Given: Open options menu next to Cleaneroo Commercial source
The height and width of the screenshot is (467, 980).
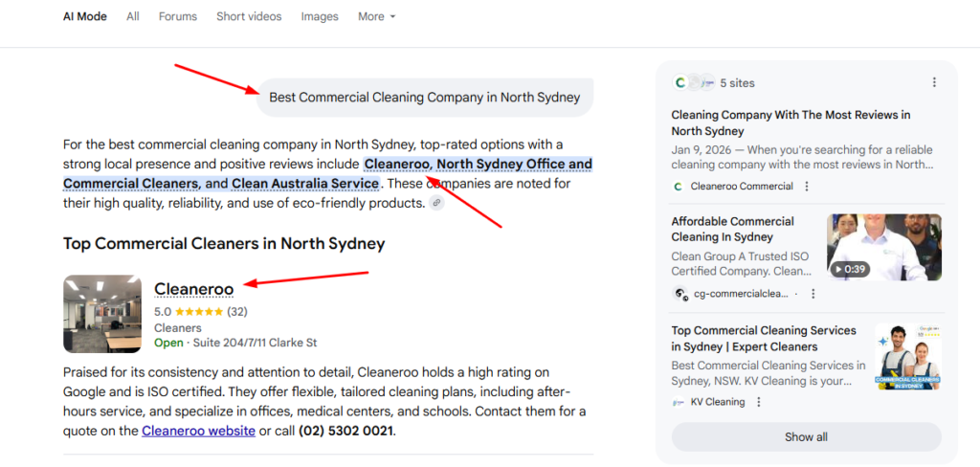Looking at the screenshot, I should 807,187.
